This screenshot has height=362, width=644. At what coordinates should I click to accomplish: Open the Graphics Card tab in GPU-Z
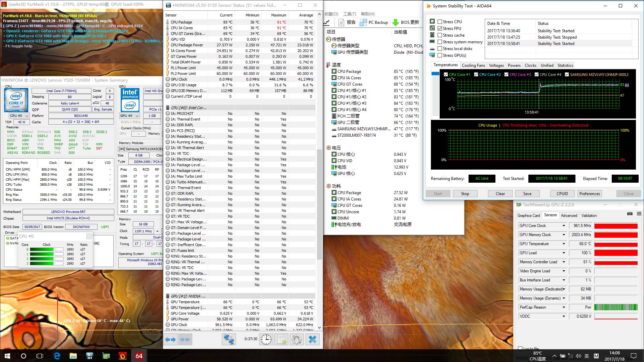(x=528, y=216)
